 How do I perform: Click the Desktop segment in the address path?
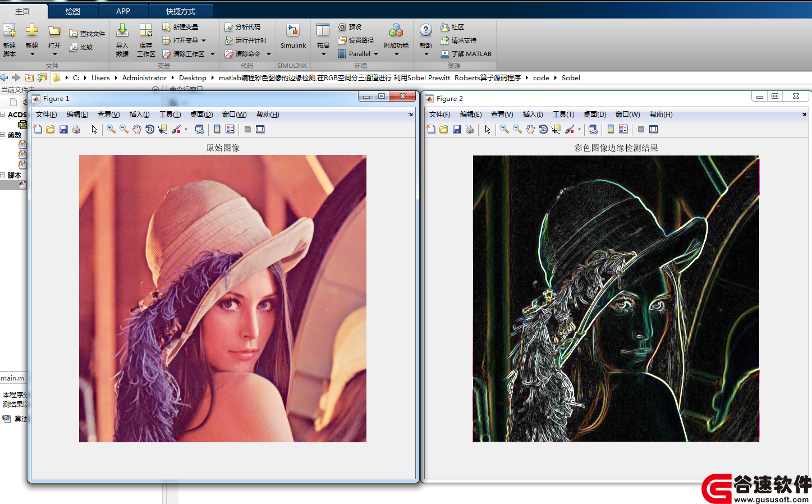point(192,78)
